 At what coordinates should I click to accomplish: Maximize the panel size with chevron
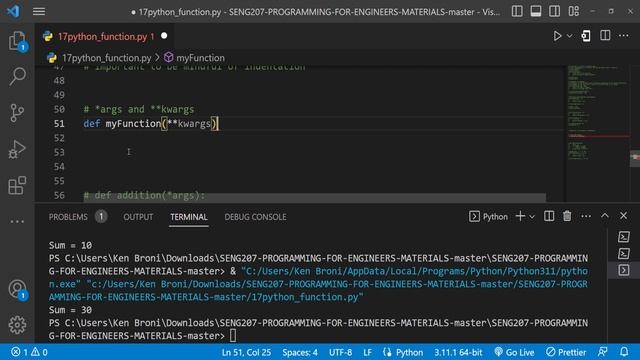[604, 216]
